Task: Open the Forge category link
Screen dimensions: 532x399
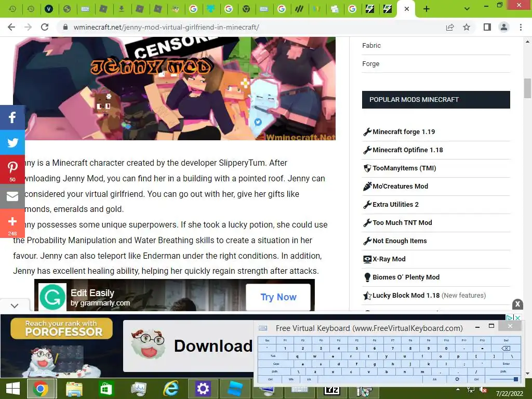Action: click(x=370, y=64)
